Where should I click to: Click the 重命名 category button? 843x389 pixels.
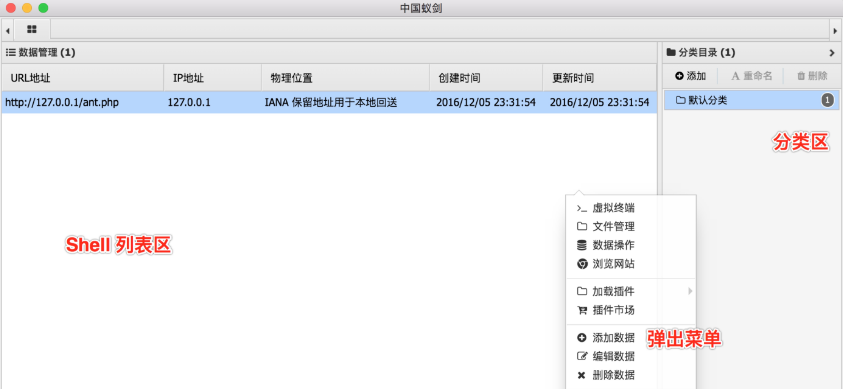(752, 76)
